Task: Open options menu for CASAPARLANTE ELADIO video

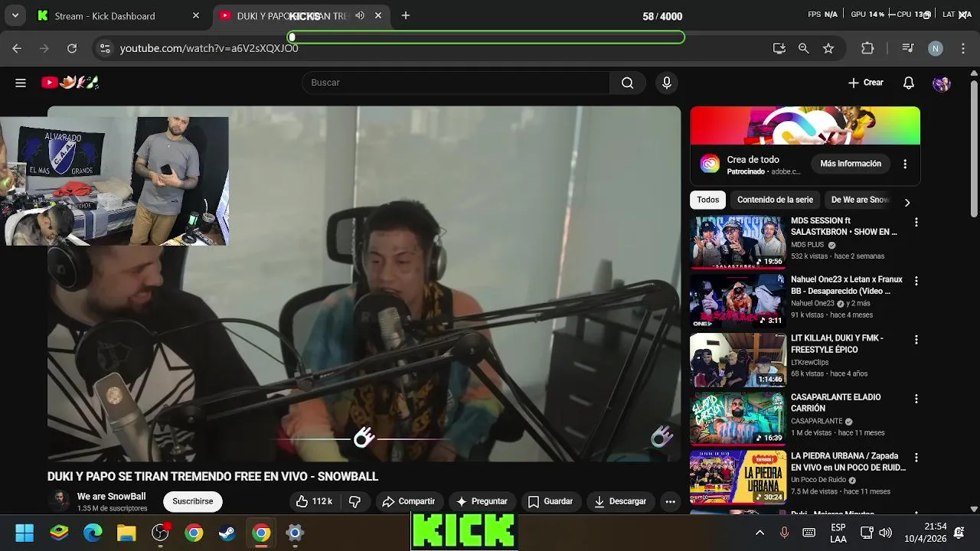Action: (x=916, y=399)
